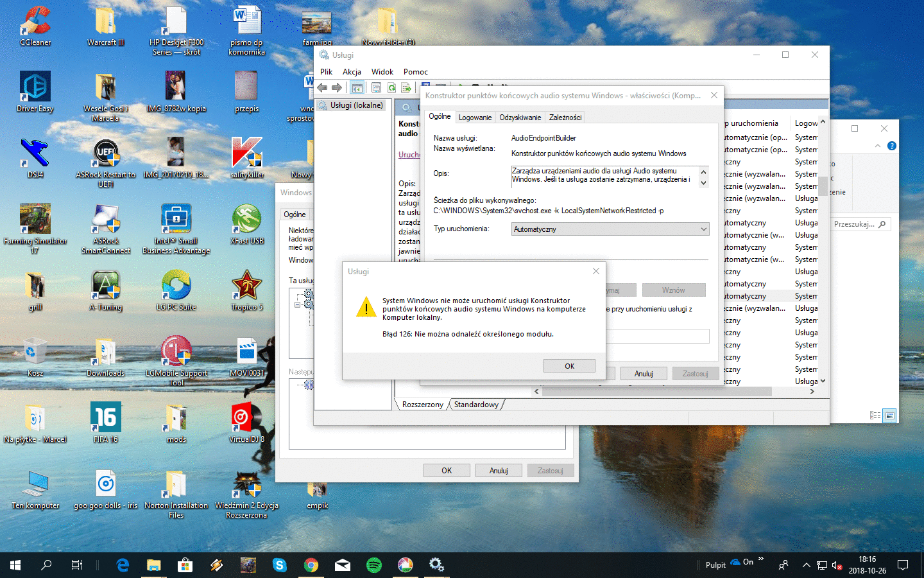Collapse the dependency tree node in Windows dialog
This screenshot has height=578, width=924.
(x=297, y=304)
